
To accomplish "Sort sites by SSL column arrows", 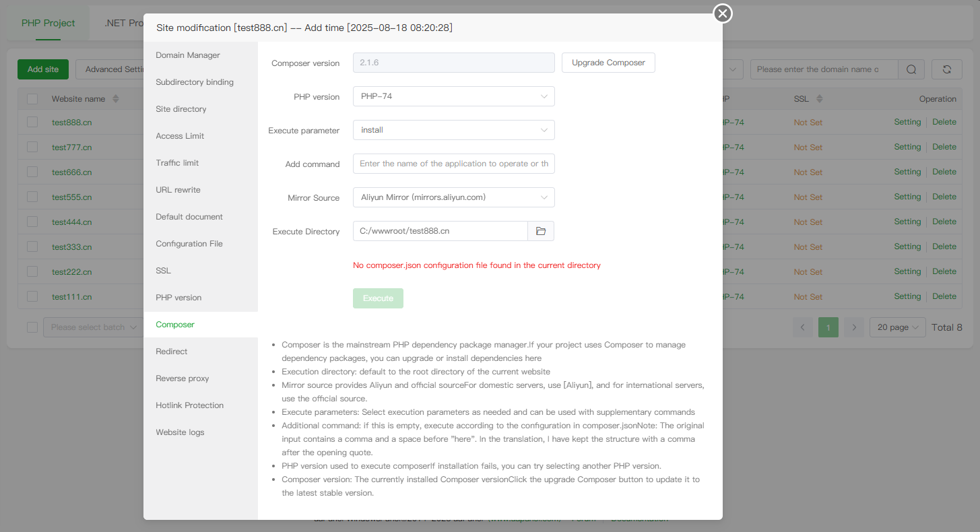I will pyautogui.click(x=820, y=99).
